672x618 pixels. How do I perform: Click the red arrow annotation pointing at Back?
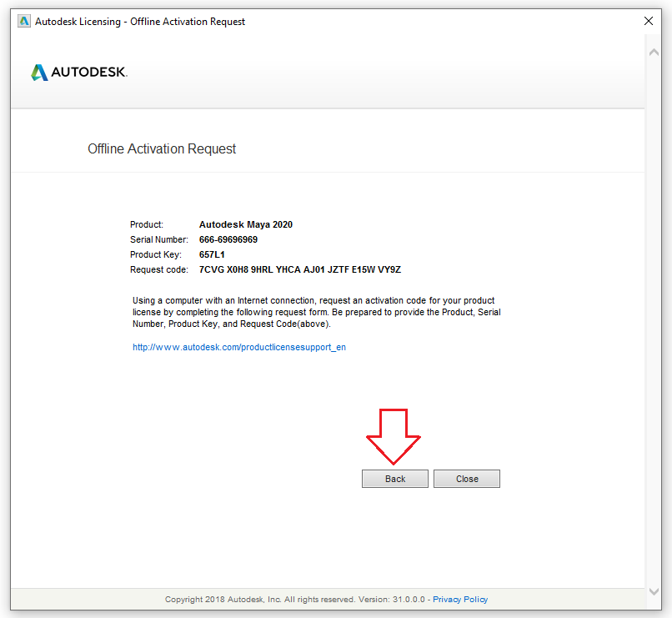(x=395, y=434)
